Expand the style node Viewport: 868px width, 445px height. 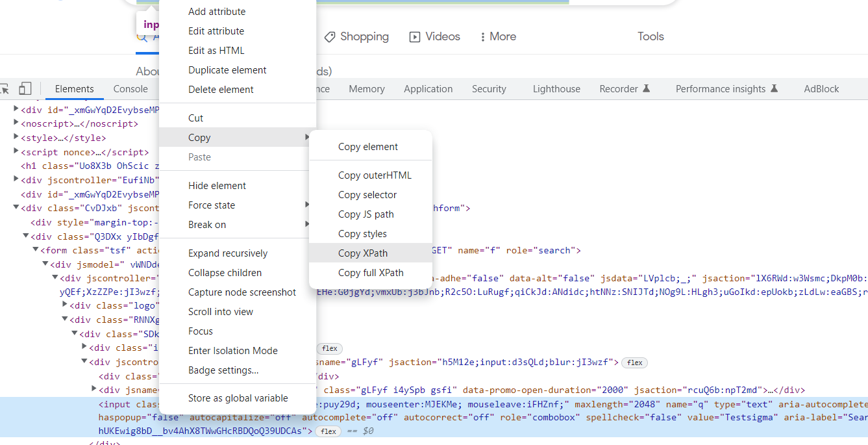click(16, 138)
